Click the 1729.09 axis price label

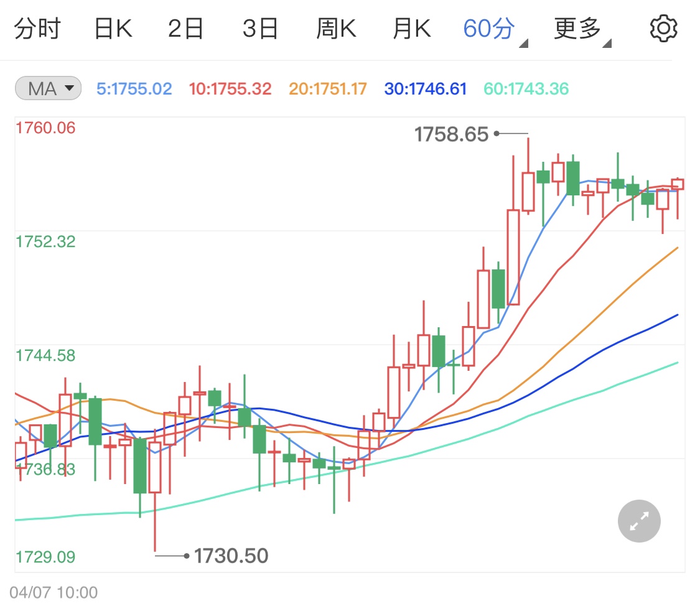click(45, 557)
